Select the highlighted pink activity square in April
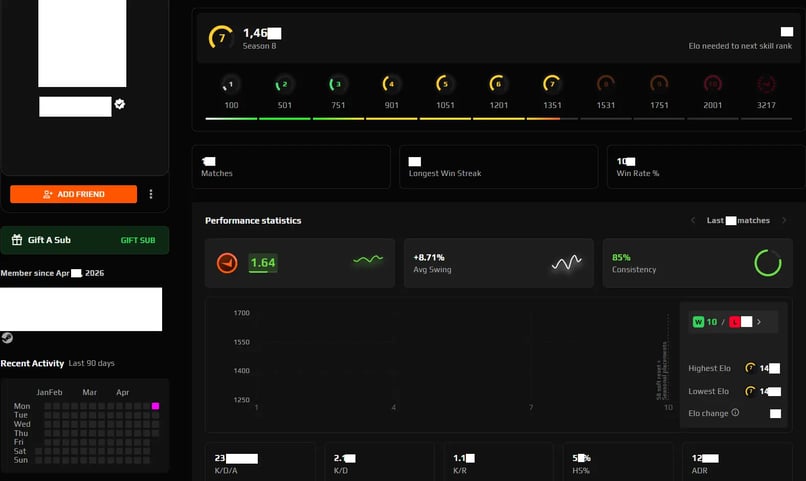 coord(155,406)
